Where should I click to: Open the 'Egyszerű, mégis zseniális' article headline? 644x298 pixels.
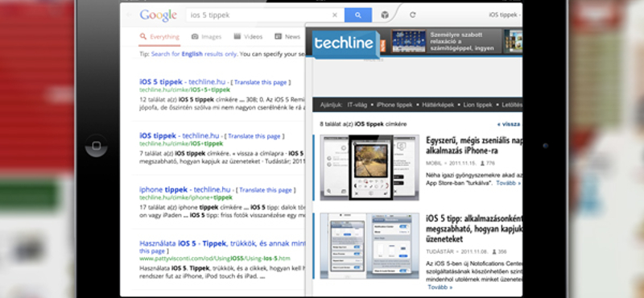[474, 146]
